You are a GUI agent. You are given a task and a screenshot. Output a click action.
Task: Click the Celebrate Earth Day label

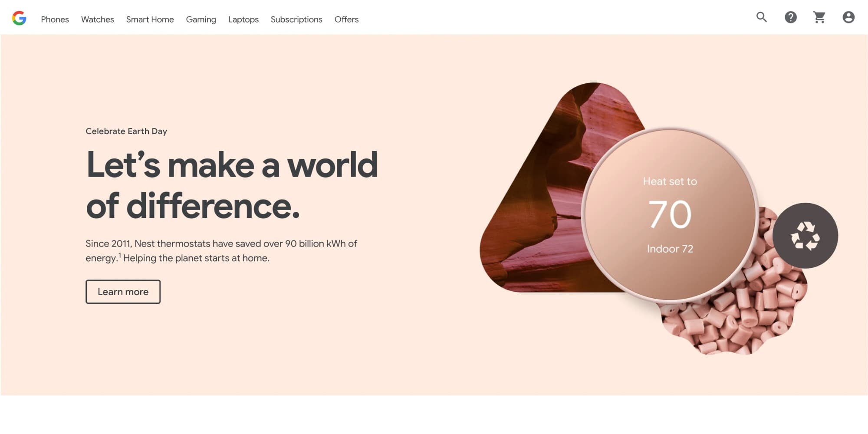click(126, 131)
